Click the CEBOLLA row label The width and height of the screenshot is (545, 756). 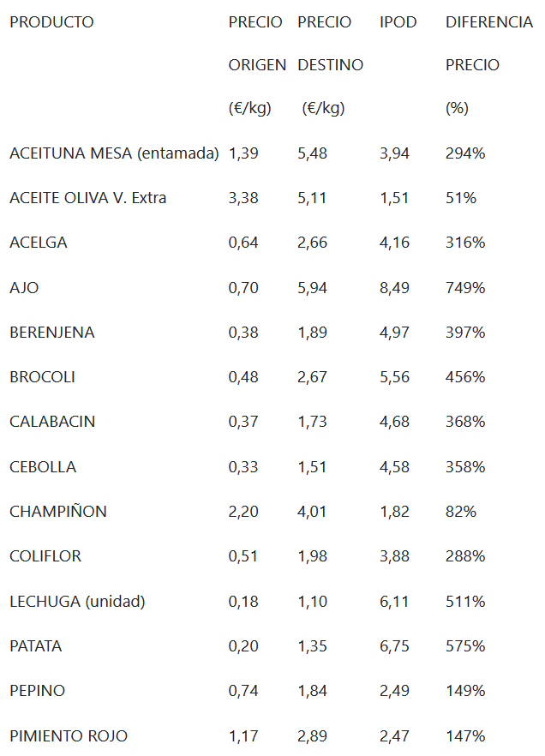coord(42,467)
